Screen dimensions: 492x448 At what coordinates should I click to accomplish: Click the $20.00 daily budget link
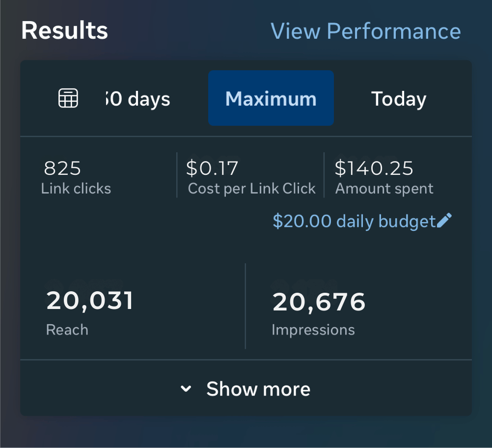coord(354,221)
